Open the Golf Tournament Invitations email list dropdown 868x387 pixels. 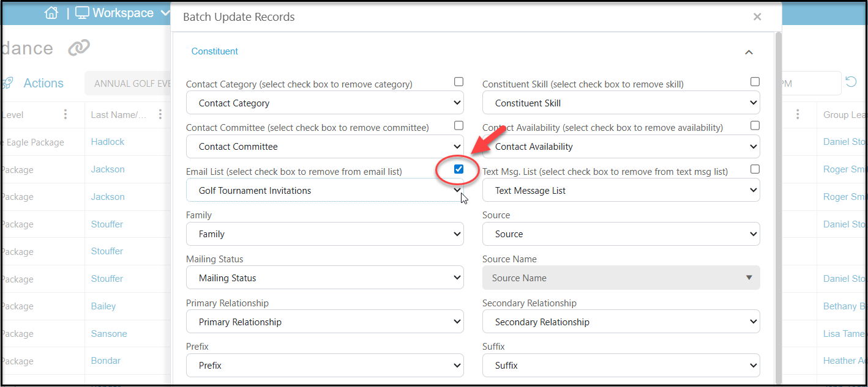325,190
